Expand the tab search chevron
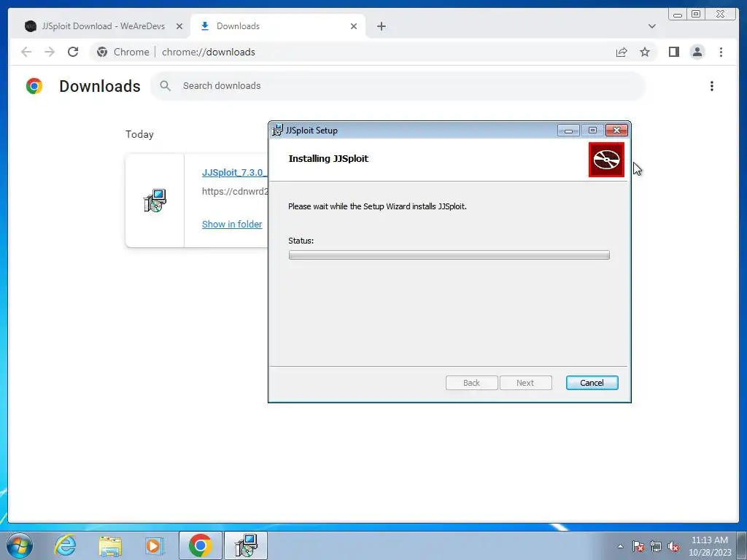Screen dimensions: 747x560 pyautogui.click(x=651, y=26)
